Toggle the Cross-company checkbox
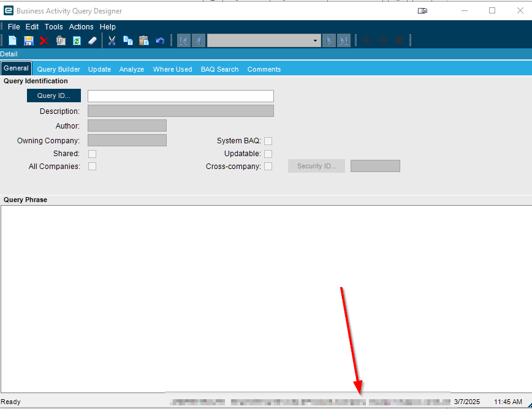The height and width of the screenshot is (409, 532). [268, 167]
